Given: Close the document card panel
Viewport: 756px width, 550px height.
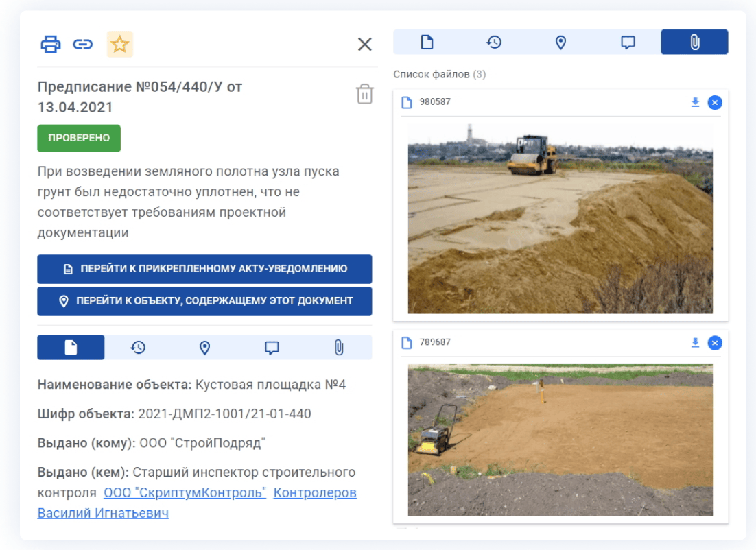Looking at the screenshot, I should (364, 45).
